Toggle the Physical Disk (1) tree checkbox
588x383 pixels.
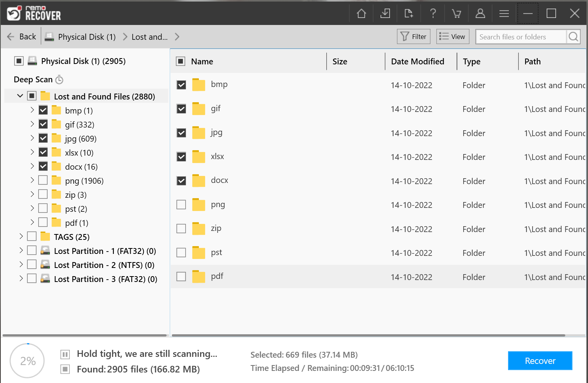click(x=19, y=61)
